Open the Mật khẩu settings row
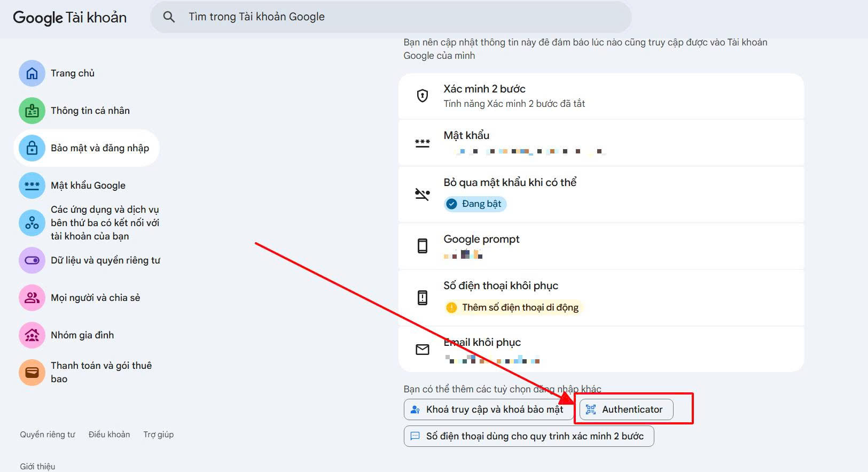This screenshot has height=472, width=868. (x=601, y=143)
